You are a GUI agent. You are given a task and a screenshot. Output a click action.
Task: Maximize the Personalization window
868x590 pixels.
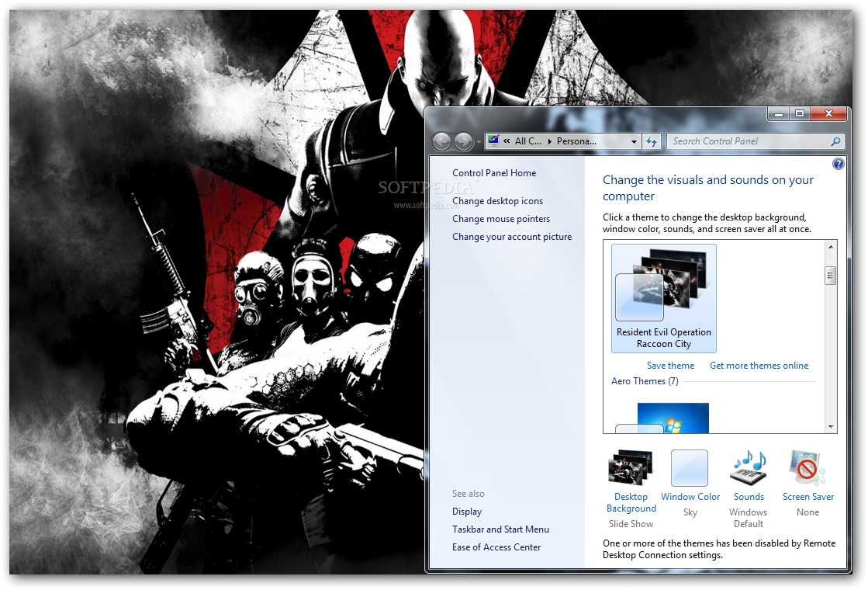[800, 113]
